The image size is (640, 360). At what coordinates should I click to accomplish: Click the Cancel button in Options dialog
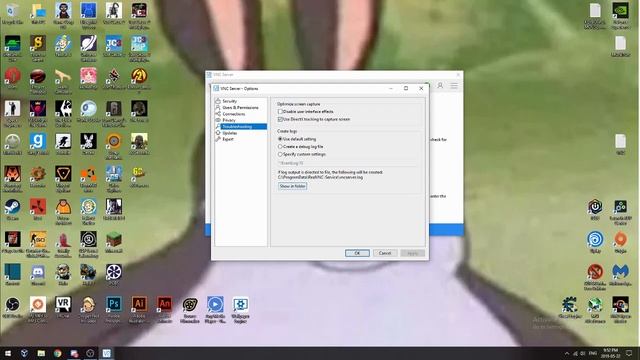tap(385, 253)
